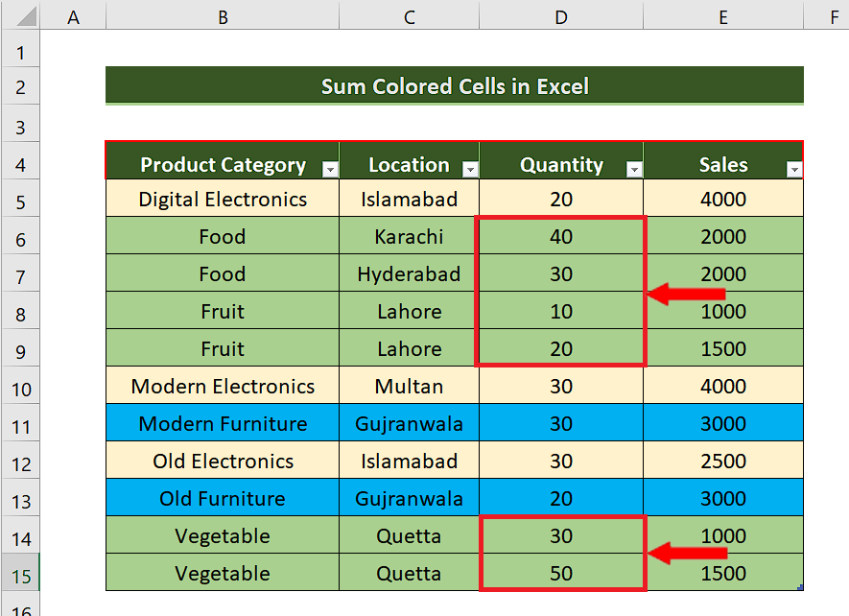Select the Gujranwala cell next to Old Furniture
The width and height of the screenshot is (849, 616).
coord(408,498)
